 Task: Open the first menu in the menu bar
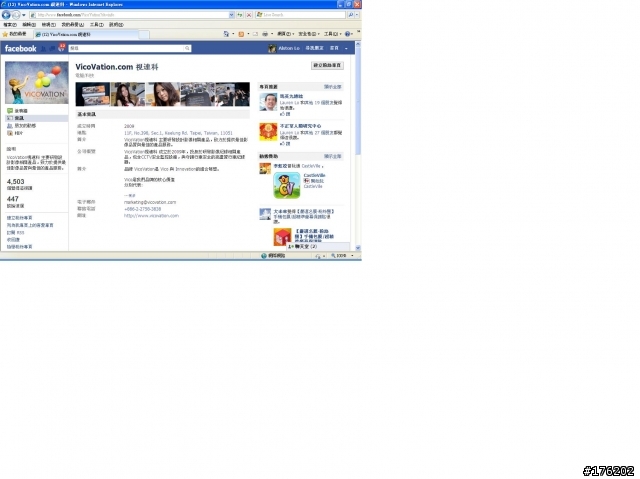[x=10, y=25]
